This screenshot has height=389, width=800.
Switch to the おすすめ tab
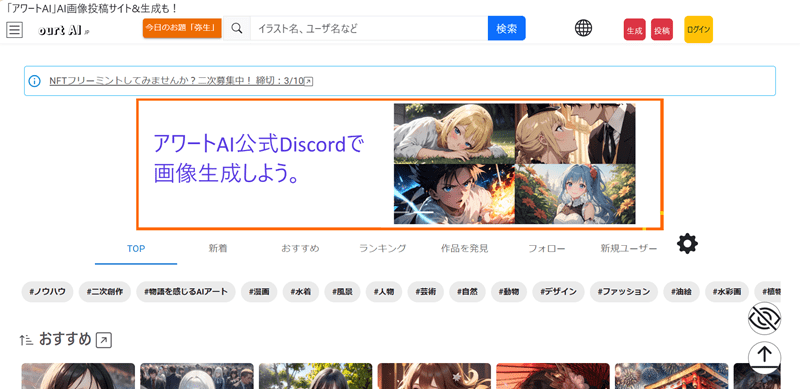tap(300, 249)
